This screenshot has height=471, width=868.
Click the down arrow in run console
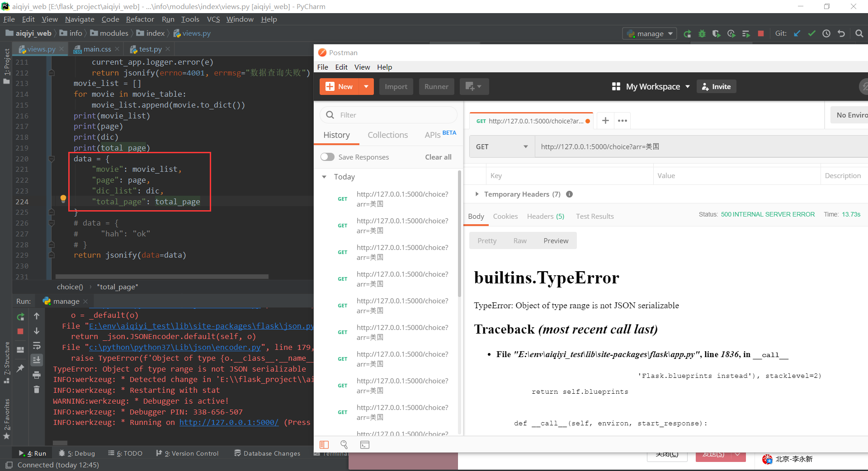pos(37,331)
